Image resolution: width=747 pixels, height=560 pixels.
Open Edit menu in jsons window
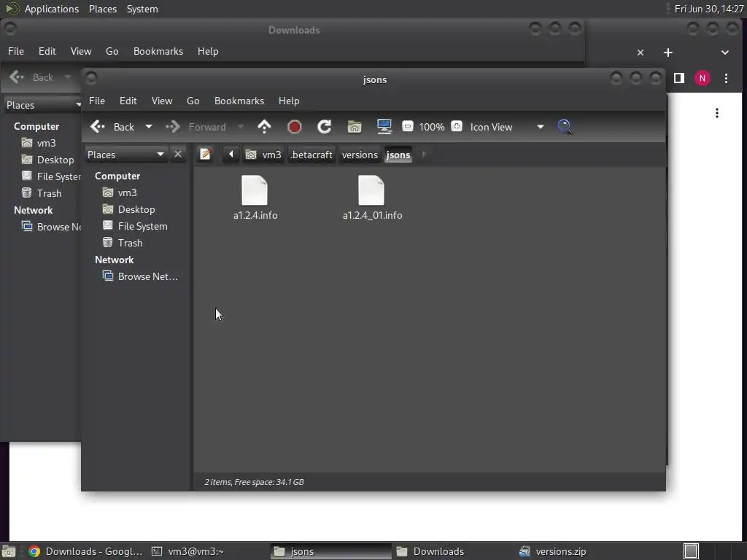pyautogui.click(x=128, y=101)
